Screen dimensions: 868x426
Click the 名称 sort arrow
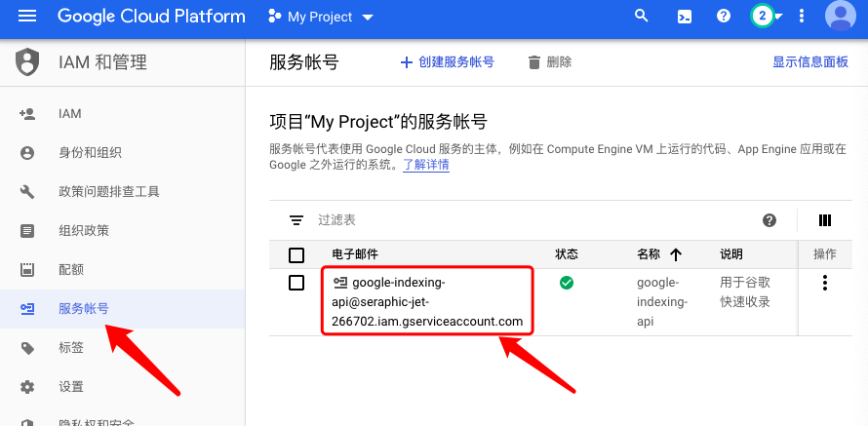(675, 255)
